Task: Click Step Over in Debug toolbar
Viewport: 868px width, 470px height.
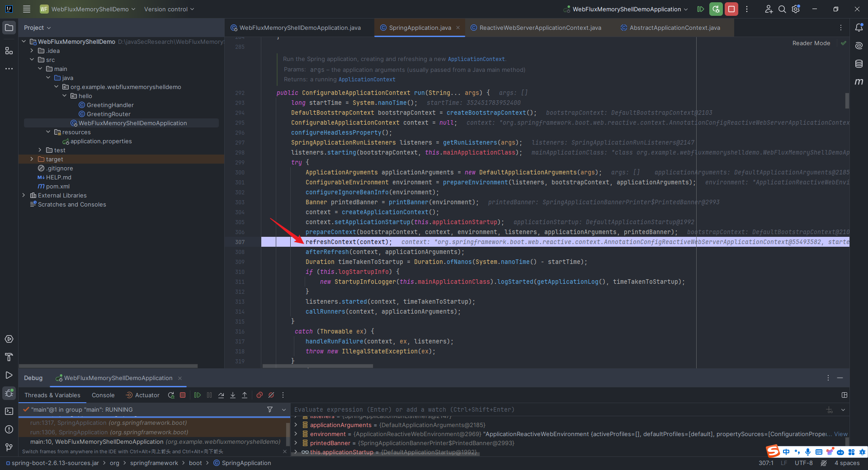Action: pos(221,395)
